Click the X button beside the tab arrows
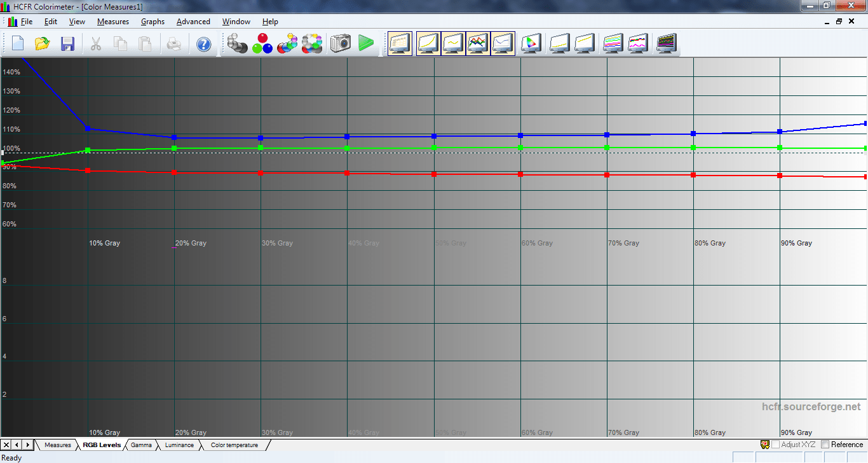 click(6, 445)
